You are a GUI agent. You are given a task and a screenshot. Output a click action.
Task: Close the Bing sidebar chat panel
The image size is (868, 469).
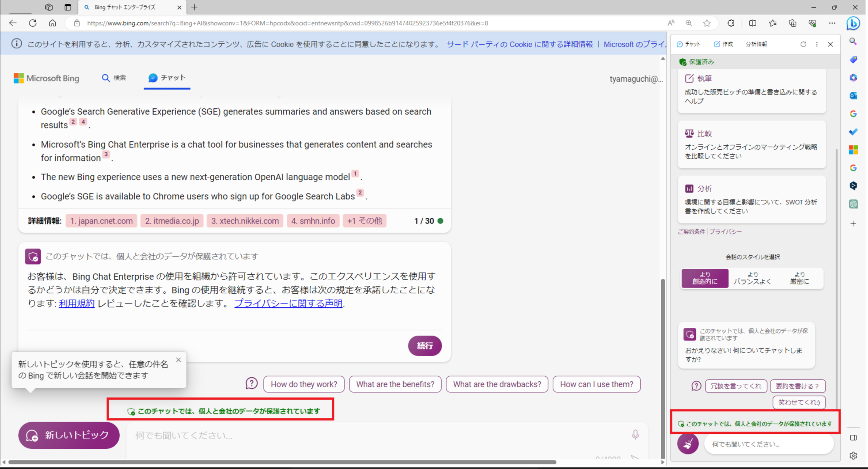tap(830, 44)
